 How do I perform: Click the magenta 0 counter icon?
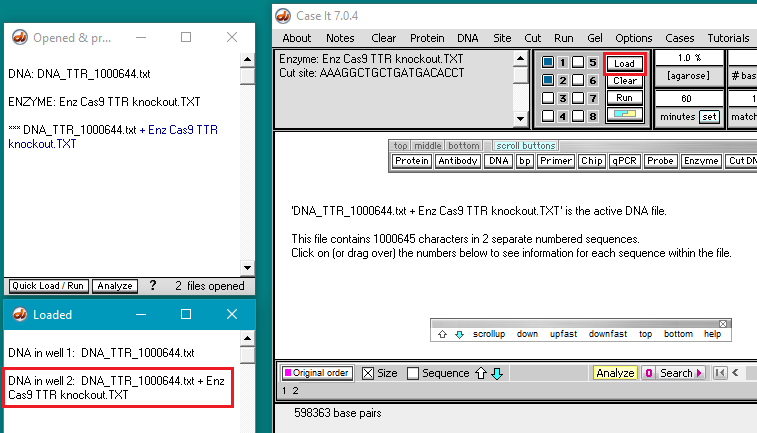pos(648,373)
